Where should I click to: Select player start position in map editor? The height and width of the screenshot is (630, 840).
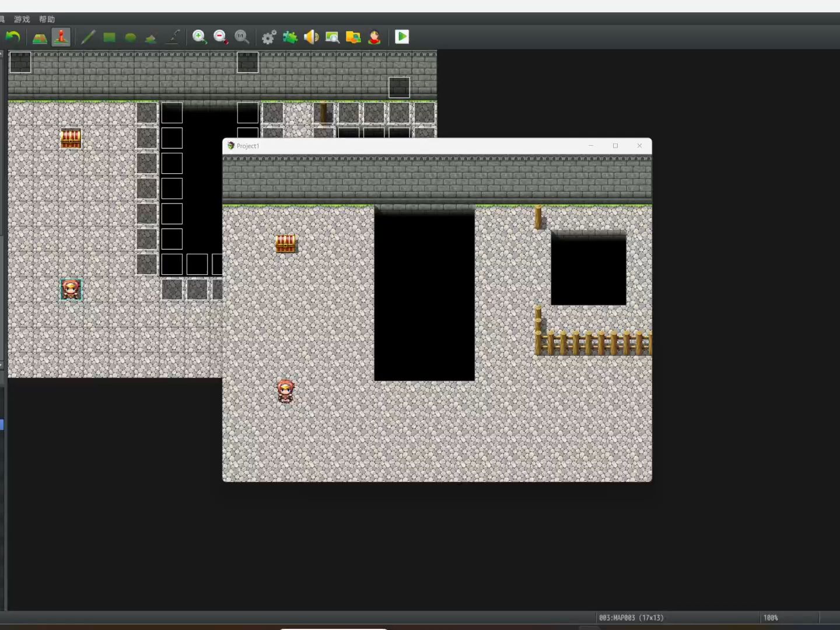click(x=71, y=290)
